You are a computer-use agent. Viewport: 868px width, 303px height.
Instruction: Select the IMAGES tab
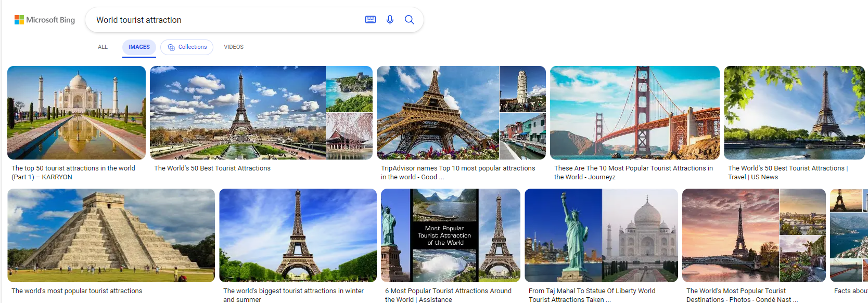point(139,47)
